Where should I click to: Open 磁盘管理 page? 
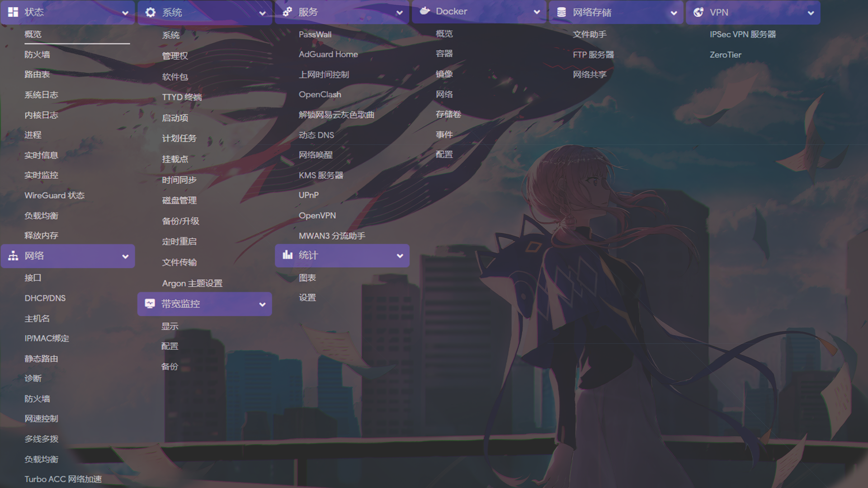click(x=179, y=200)
